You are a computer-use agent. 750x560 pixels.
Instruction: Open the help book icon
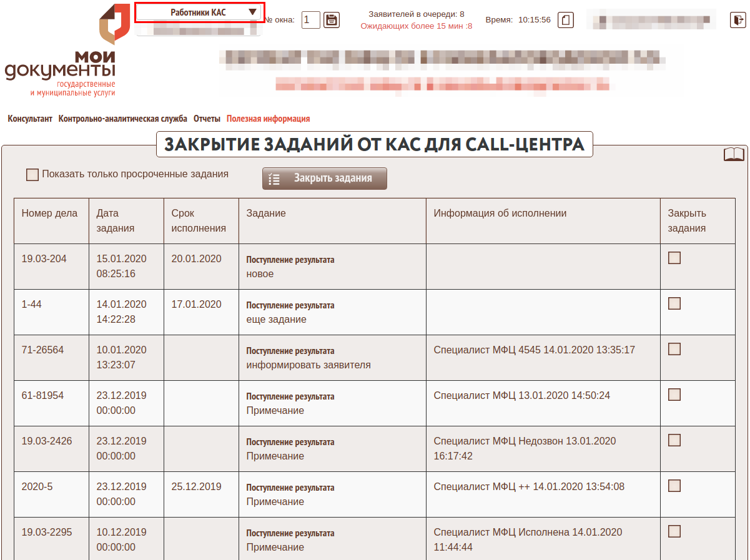734,155
